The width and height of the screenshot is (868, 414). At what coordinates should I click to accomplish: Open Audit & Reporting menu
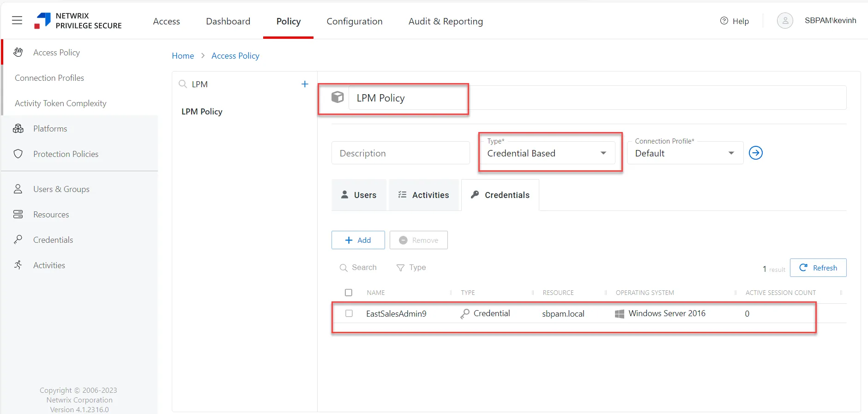click(446, 21)
